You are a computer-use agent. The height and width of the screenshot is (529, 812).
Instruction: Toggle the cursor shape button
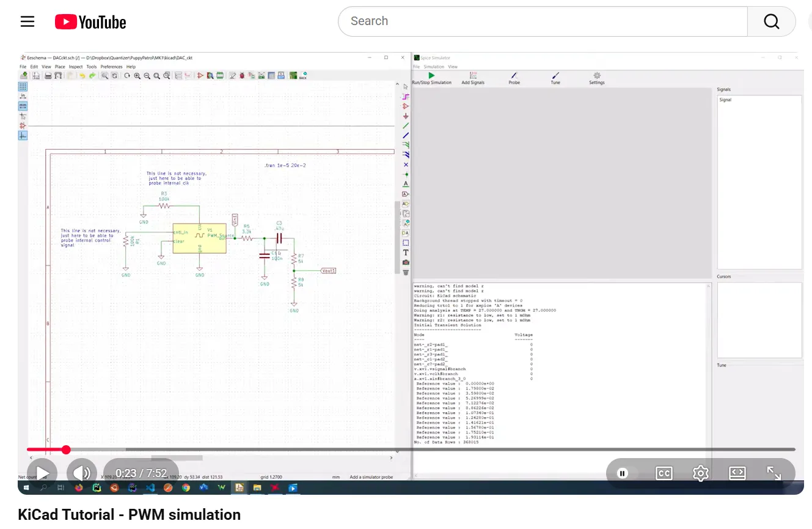(x=23, y=116)
